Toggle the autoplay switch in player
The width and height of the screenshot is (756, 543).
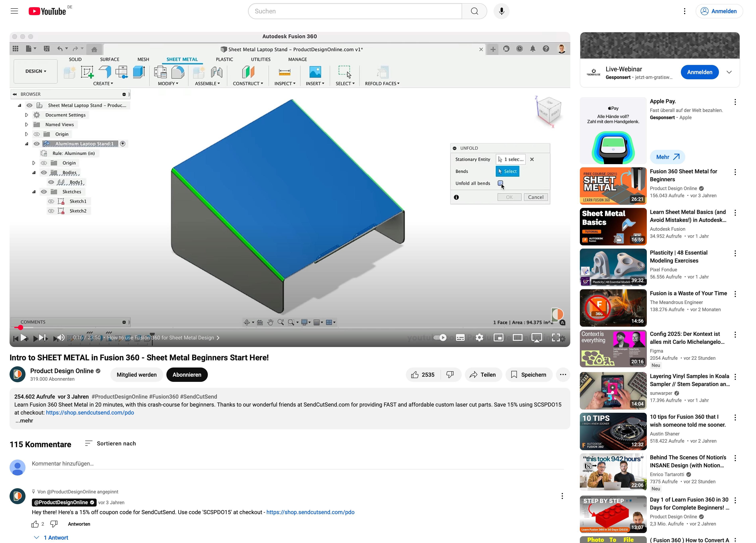click(440, 337)
